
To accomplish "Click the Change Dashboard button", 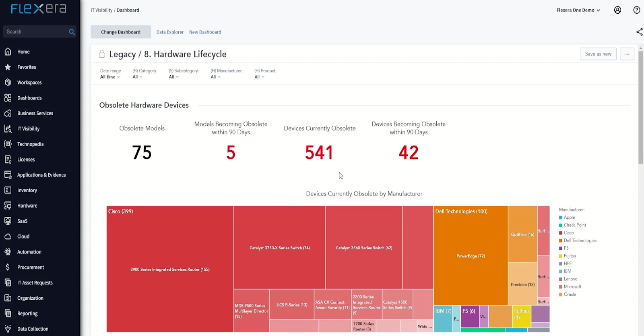I will tap(121, 32).
